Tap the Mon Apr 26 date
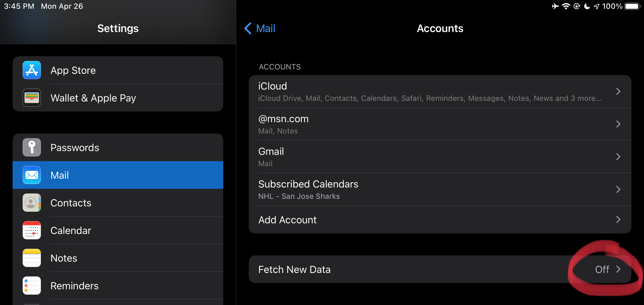This screenshot has height=305, width=644. tap(62, 6)
